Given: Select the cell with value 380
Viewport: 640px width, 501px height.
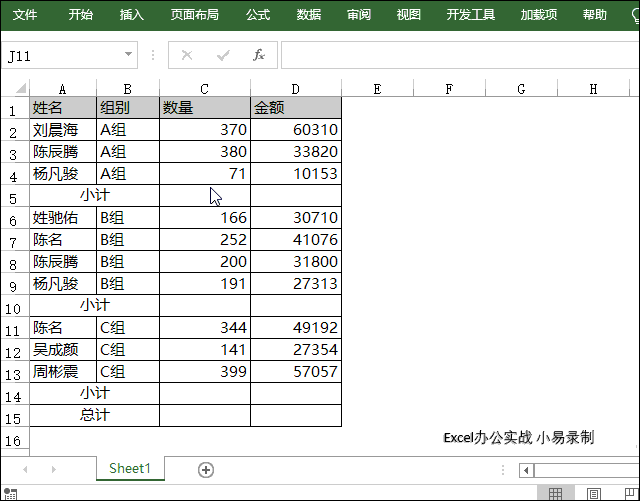Looking at the screenshot, I should point(205,152).
